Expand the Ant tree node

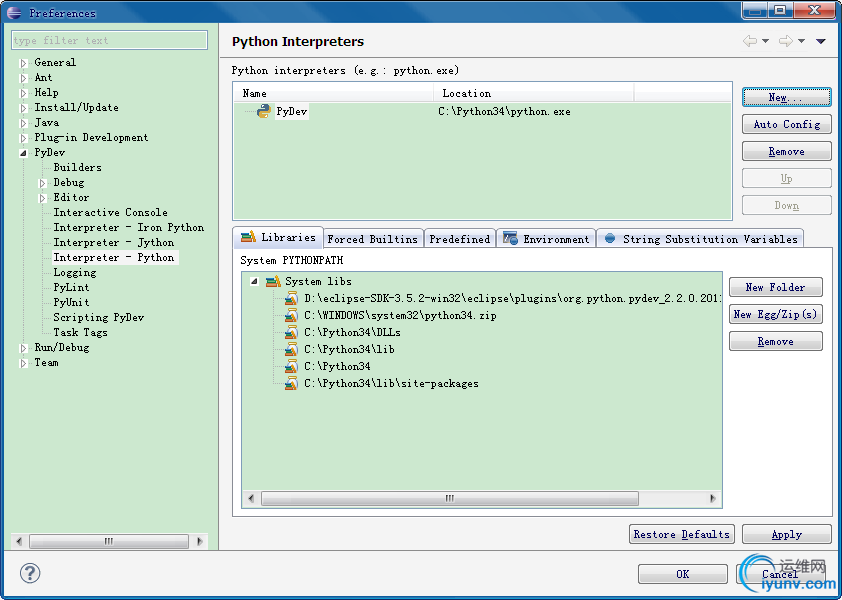point(23,78)
